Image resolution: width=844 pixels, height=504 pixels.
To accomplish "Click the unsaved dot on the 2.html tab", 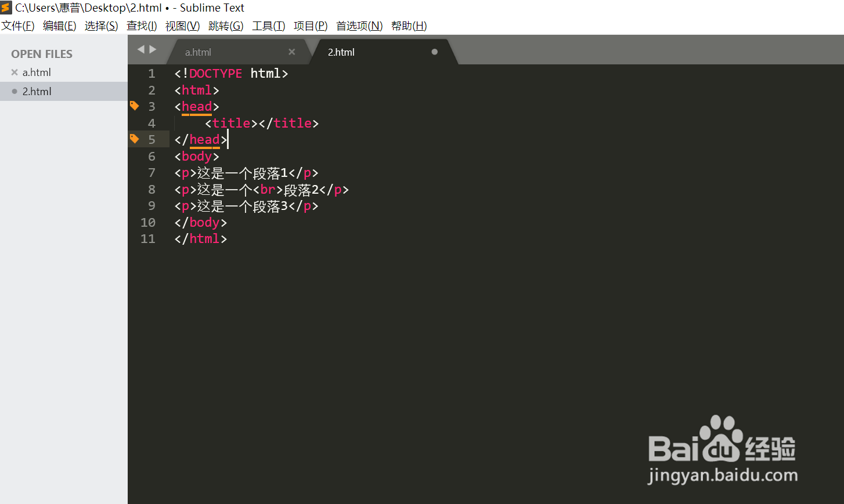I will (434, 52).
